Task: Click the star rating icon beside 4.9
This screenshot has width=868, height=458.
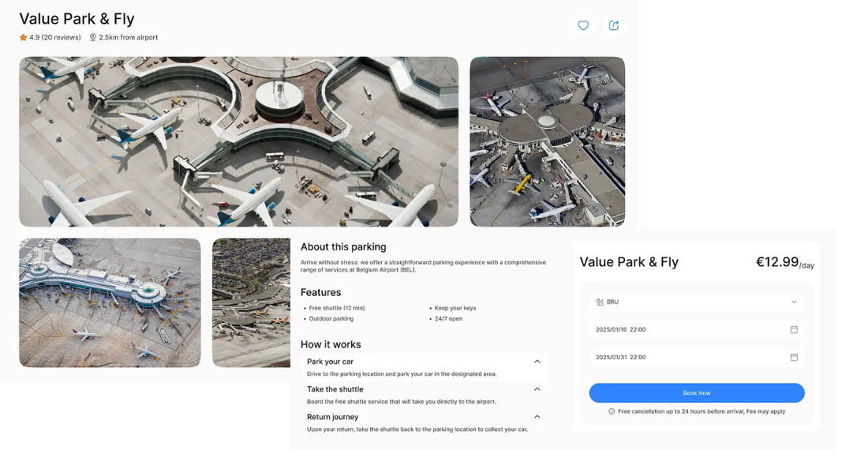Action: (21, 36)
